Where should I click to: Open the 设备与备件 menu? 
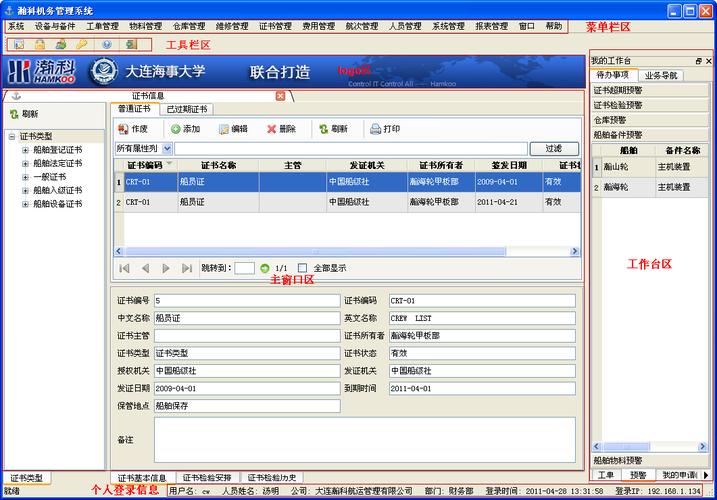point(55,27)
